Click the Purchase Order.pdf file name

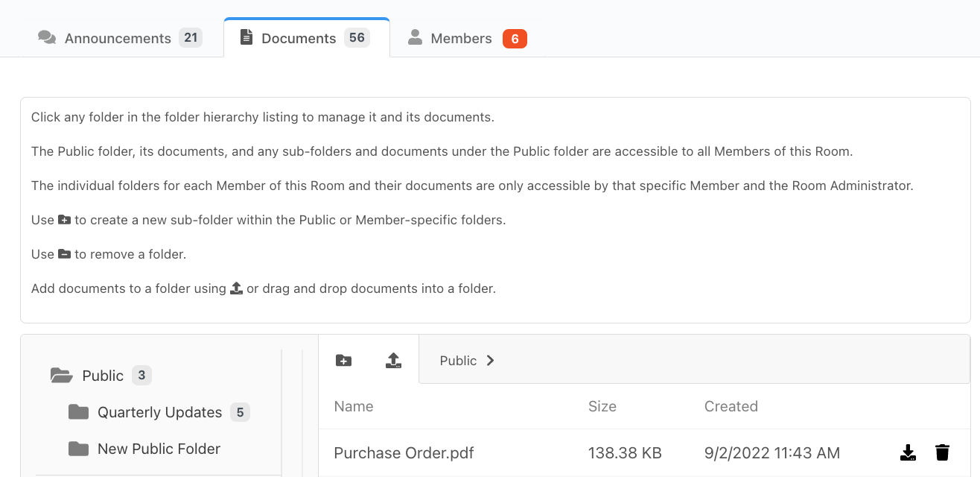point(404,452)
